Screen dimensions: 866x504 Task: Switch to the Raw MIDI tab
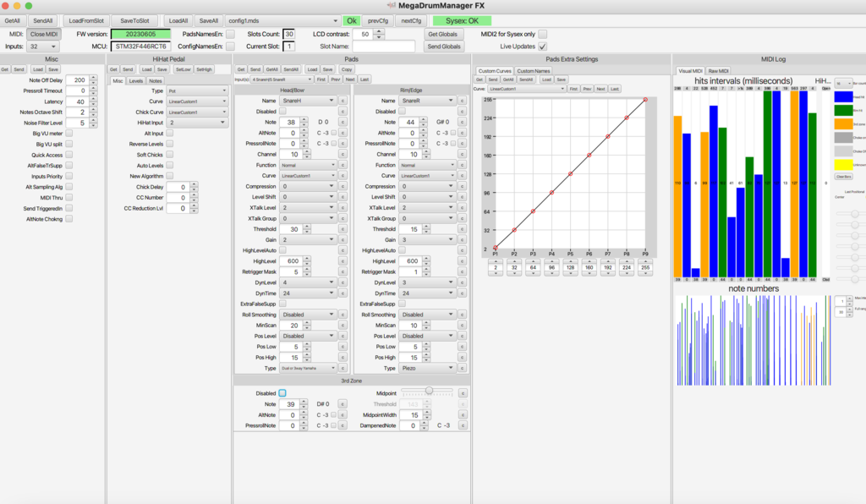click(x=718, y=71)
